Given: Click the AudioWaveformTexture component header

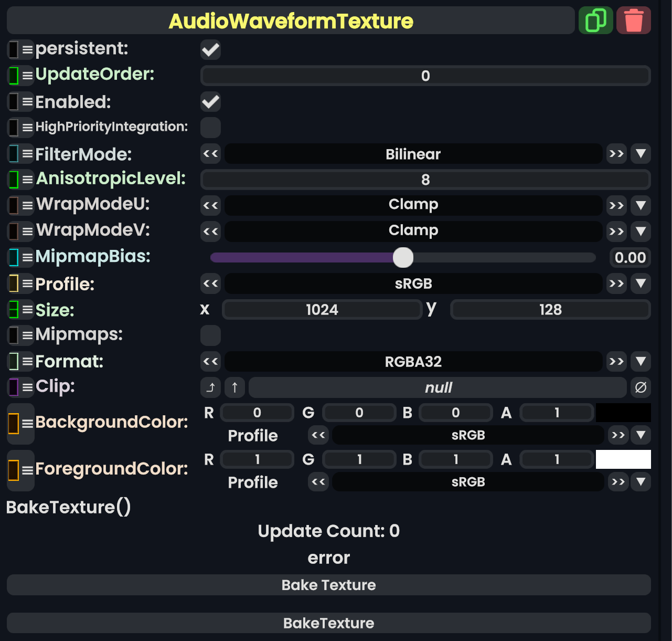Looking at the screenshot, I should tap(291, 21).
